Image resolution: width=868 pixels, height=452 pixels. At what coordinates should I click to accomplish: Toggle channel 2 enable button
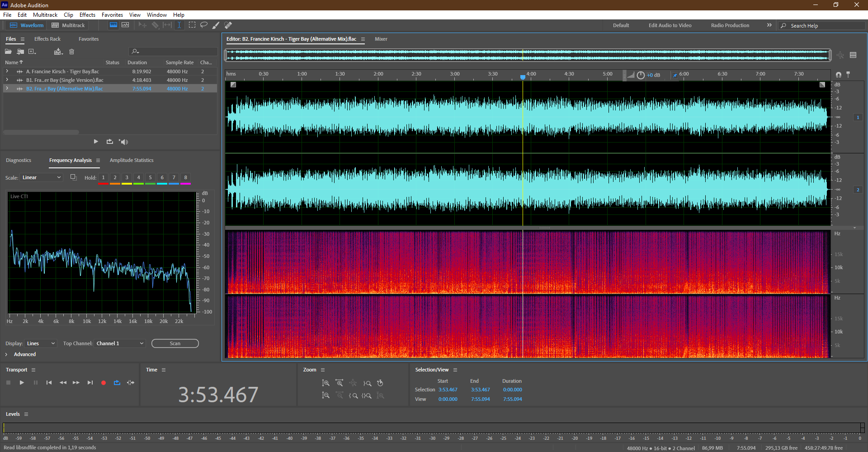858,190
